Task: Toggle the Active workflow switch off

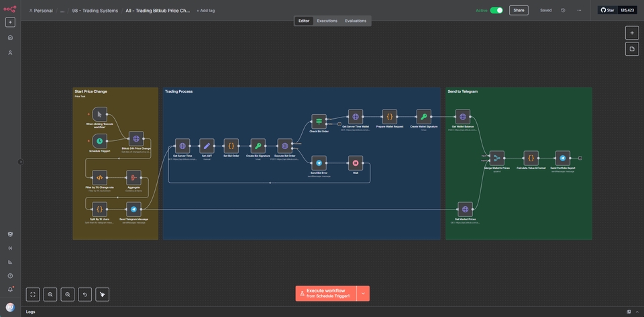Action: [x=496, y=10]
